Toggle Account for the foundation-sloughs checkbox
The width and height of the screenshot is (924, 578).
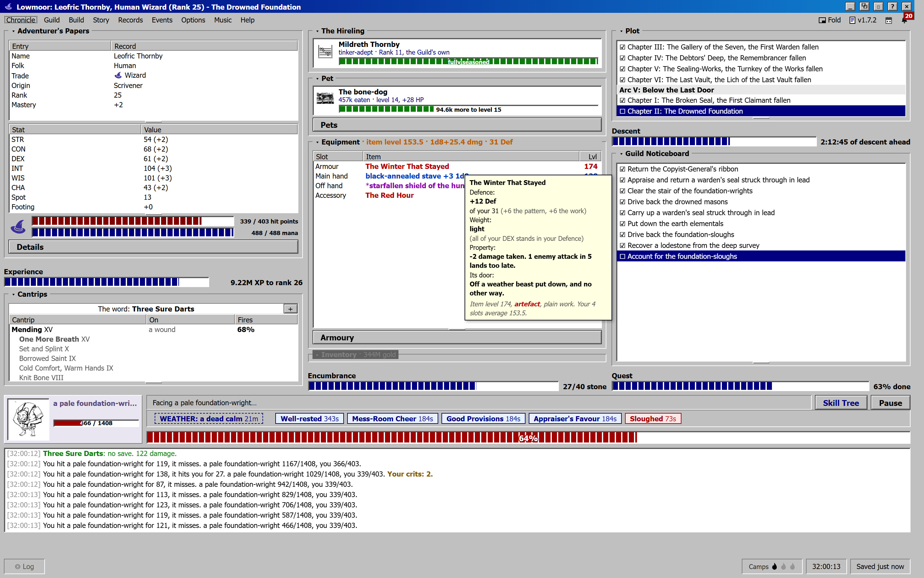tap(622, 256)
